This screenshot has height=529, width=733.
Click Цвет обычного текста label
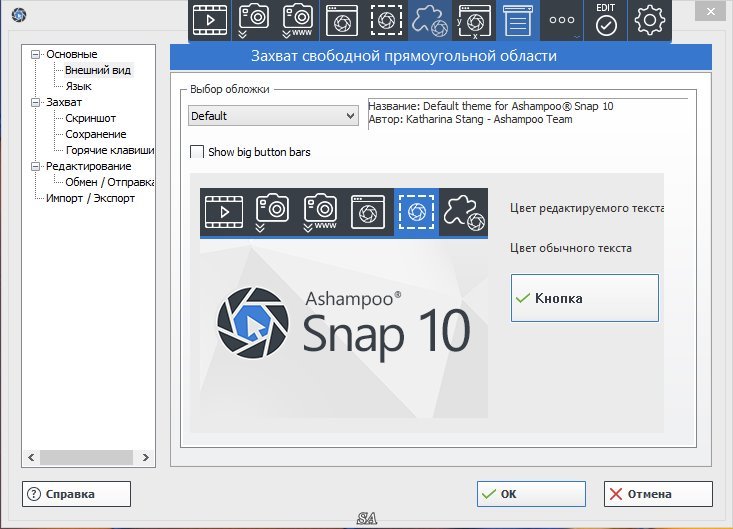(x=571, y=248)
